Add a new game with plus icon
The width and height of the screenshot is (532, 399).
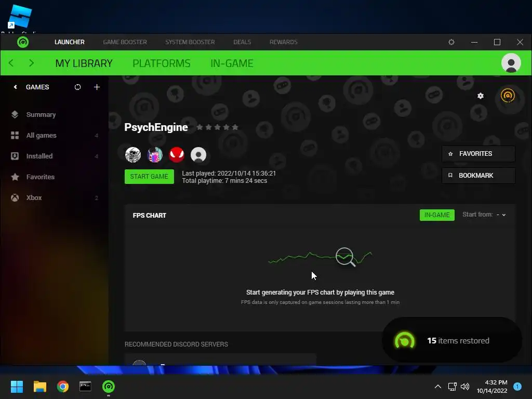click(x=97, y=87)
